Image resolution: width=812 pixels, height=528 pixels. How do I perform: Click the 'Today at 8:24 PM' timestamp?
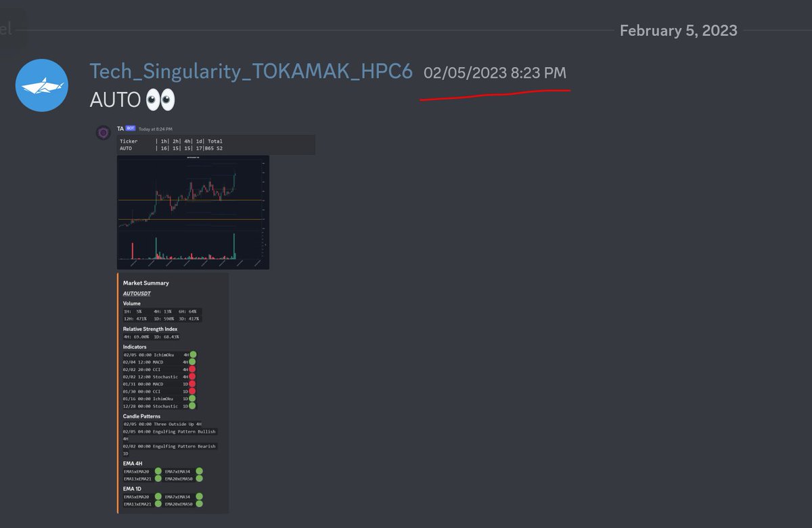click(156, 129)
